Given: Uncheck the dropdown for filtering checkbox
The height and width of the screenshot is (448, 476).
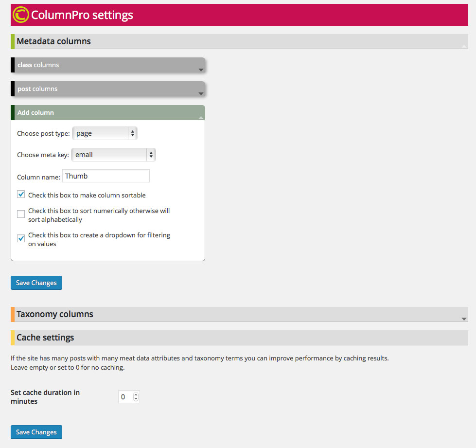Looking at the screenshot, I should click(x=21, y=238).
